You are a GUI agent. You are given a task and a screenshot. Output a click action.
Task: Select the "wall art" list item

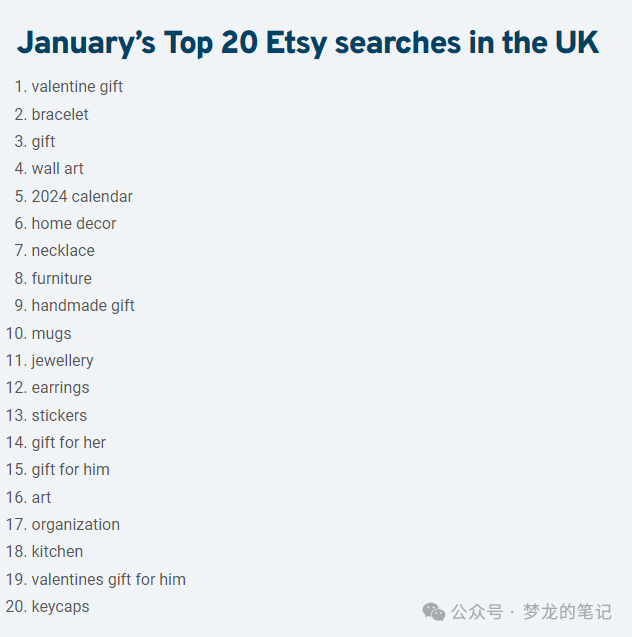click(58, 169)
